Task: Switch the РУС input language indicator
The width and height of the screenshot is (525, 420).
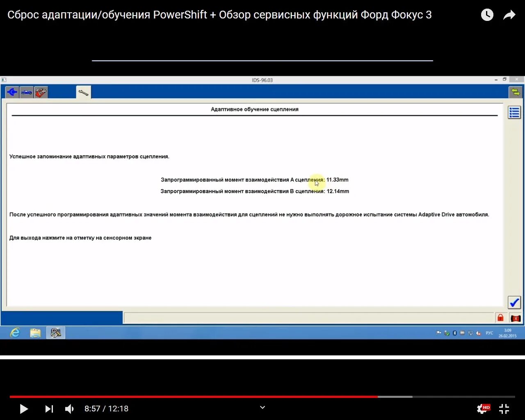Action: [489, 333]
